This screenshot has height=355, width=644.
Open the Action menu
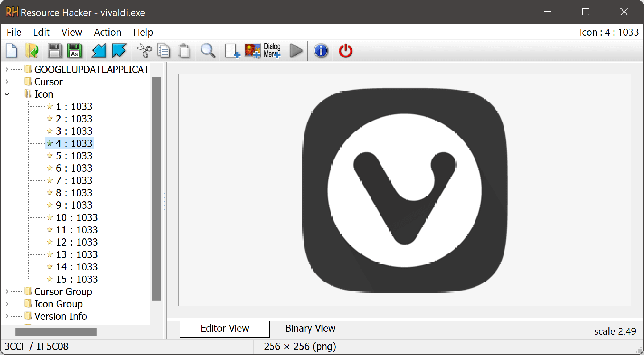tap(107, 32)
